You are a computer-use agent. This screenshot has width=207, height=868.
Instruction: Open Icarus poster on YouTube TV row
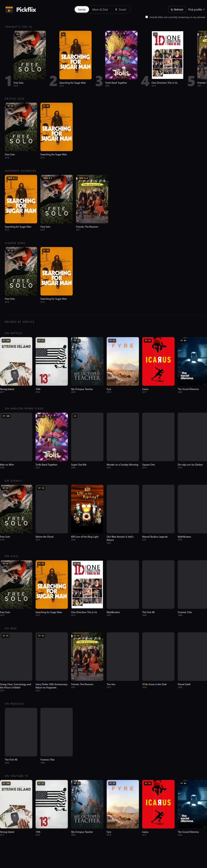[x=158, y=804]
